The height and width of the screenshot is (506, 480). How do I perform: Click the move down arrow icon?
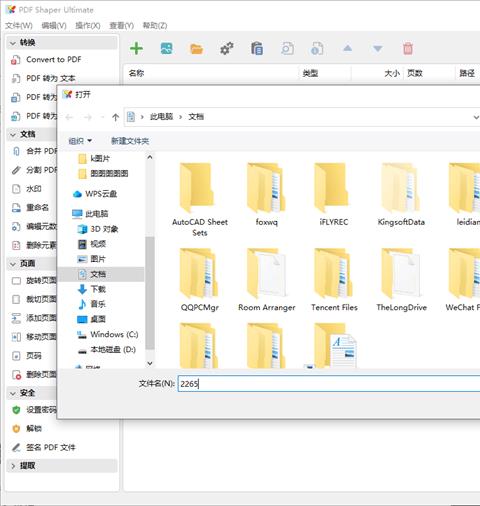click(377, 49)
